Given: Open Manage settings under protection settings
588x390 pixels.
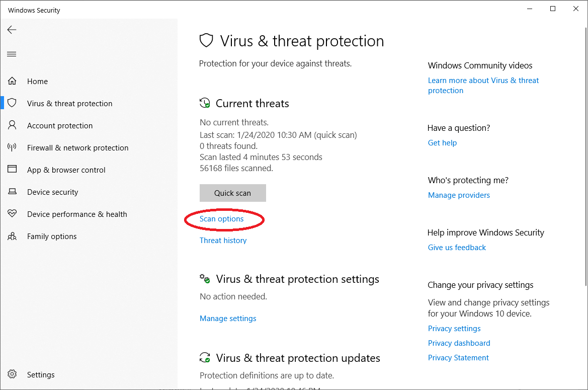Looking at the screenshot, I should point(228,318).
